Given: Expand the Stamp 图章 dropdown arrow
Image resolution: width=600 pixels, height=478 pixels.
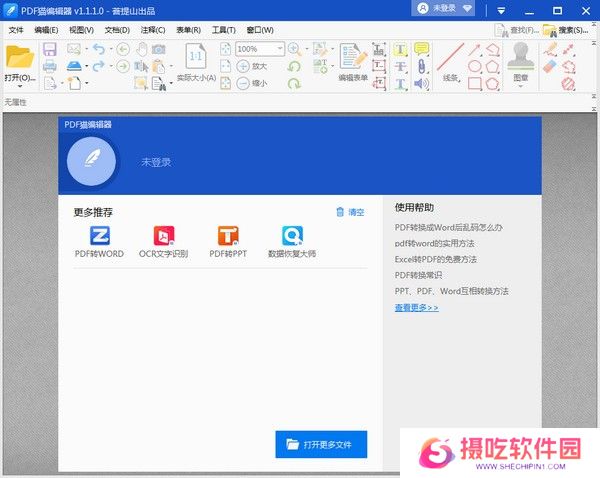Looking at the screenshot, I should point(520,86).
